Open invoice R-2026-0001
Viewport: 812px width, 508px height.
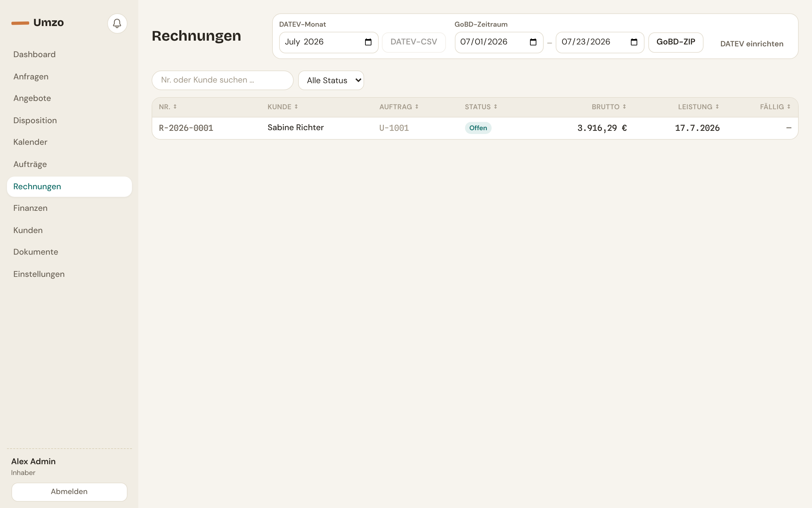pos(186,128)
